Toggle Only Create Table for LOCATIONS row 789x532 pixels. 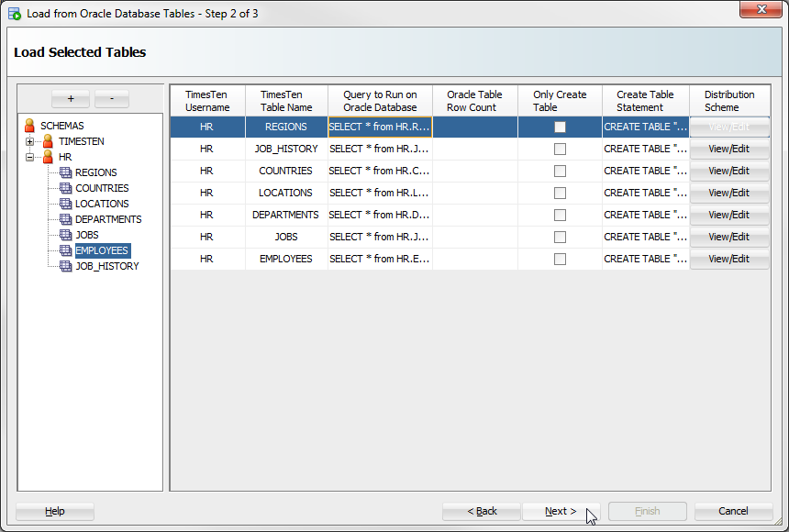click(x=560, y=193)
